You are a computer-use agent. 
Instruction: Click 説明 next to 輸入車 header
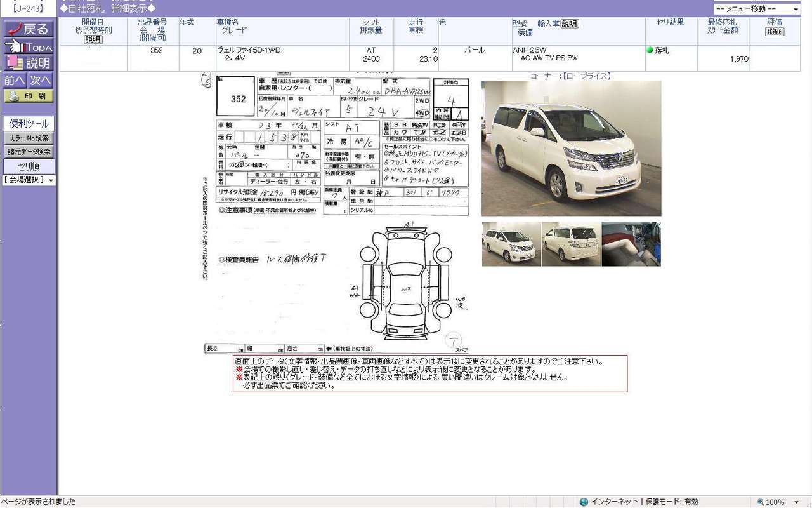(569, 23)
